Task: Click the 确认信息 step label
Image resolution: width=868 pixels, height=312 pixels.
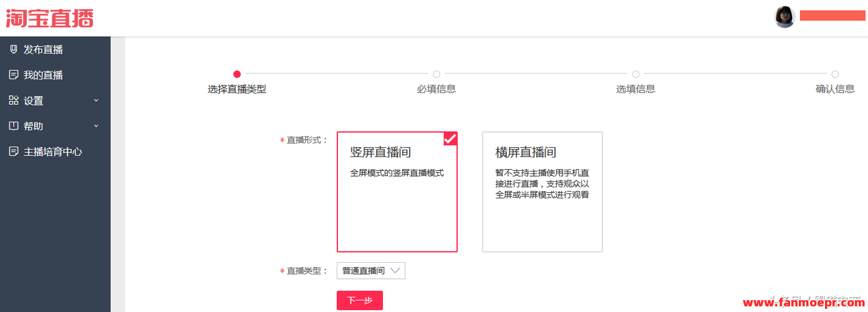Action: click(835, 89)
